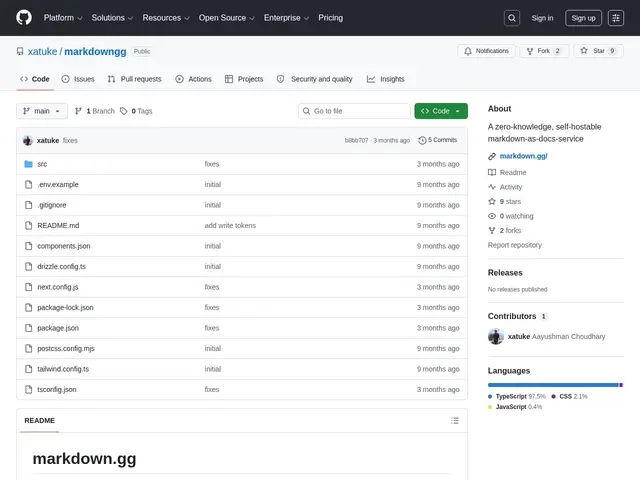Screen dimensions: 640x480
Task: Fork the repository with Fork button
Action: (544, 51)
